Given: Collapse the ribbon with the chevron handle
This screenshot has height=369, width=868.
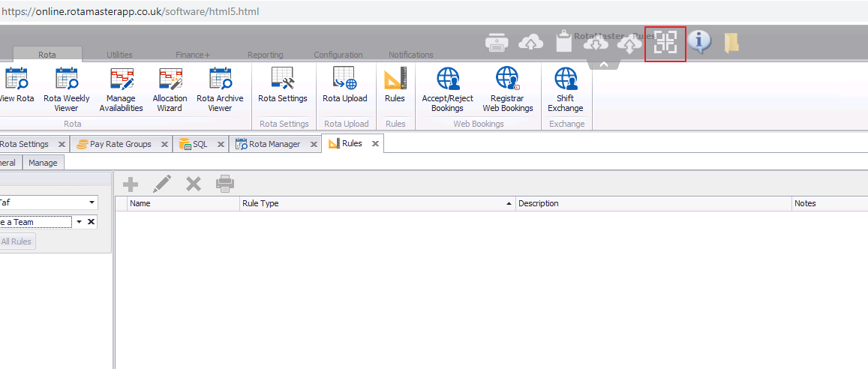Looking at the screenshot, I should pyautogui.click(x=603, y=64).
